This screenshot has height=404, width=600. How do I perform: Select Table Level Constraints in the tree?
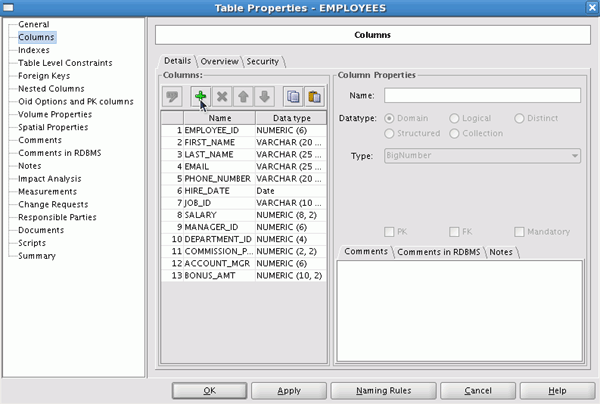65,63
